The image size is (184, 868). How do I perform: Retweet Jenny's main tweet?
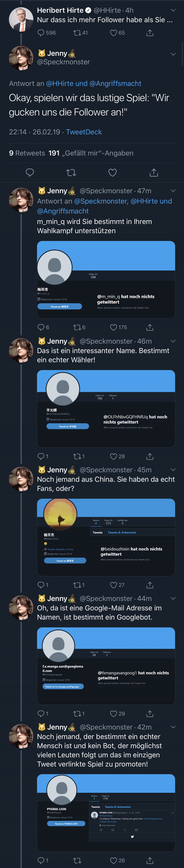(x=71, y=173)
